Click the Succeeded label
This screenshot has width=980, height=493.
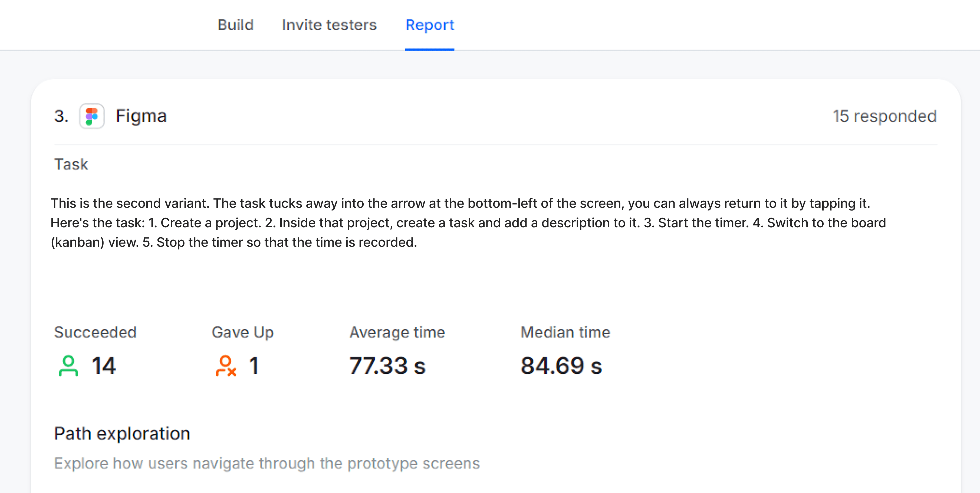pos(95,333)
